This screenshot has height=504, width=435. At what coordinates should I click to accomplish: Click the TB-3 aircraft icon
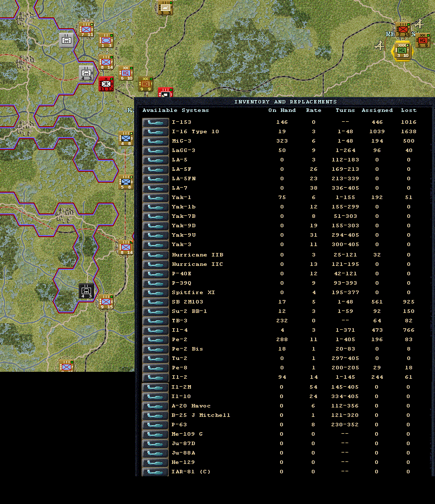coord(155,321)
